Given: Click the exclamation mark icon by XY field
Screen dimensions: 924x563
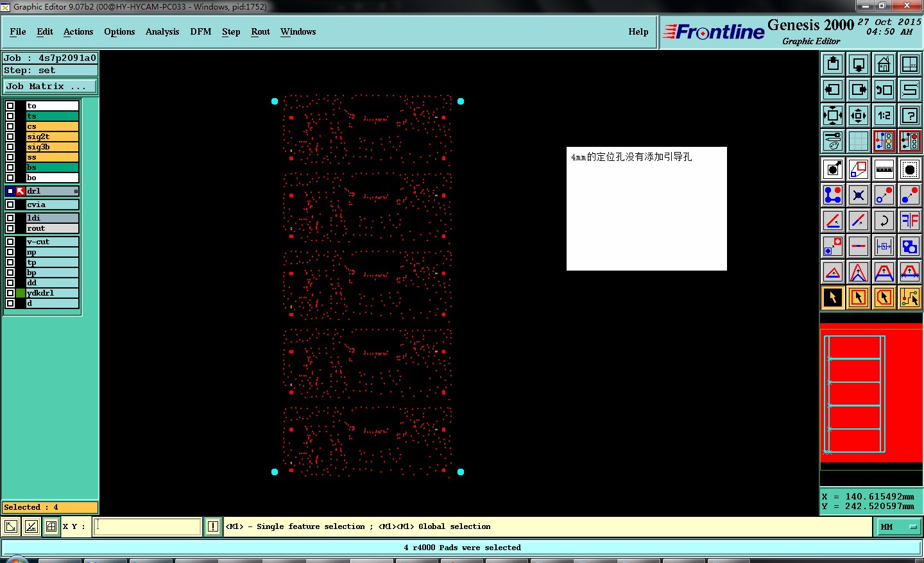Looking at the screenshot, I should coord(213,526).
